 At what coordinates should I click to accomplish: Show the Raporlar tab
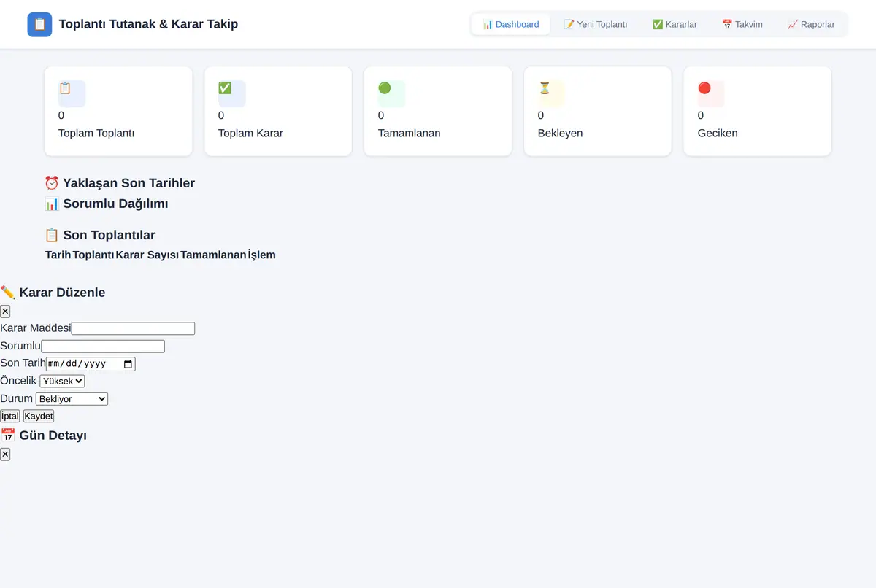pyautogui.click(x=811, y=24)
